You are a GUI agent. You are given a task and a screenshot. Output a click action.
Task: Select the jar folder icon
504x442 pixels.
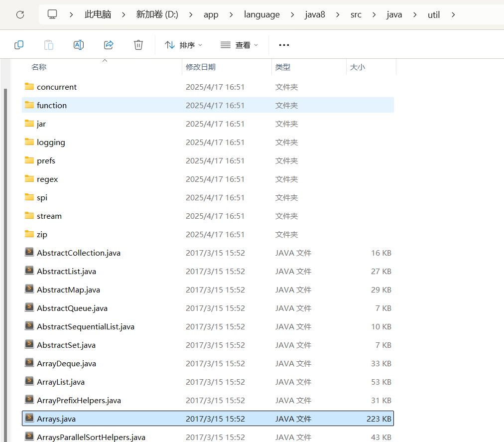point(29,123)
